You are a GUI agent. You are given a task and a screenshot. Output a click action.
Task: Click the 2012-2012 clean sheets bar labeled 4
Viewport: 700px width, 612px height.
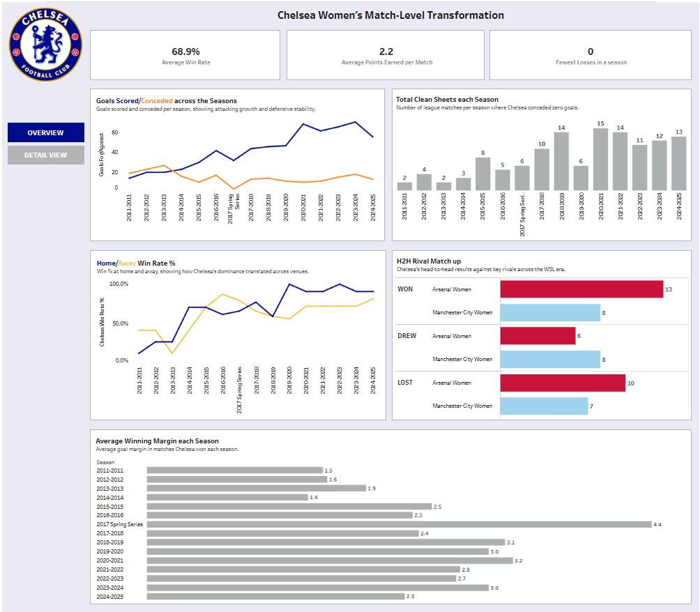pyautogui.click(x=424, y=182)
